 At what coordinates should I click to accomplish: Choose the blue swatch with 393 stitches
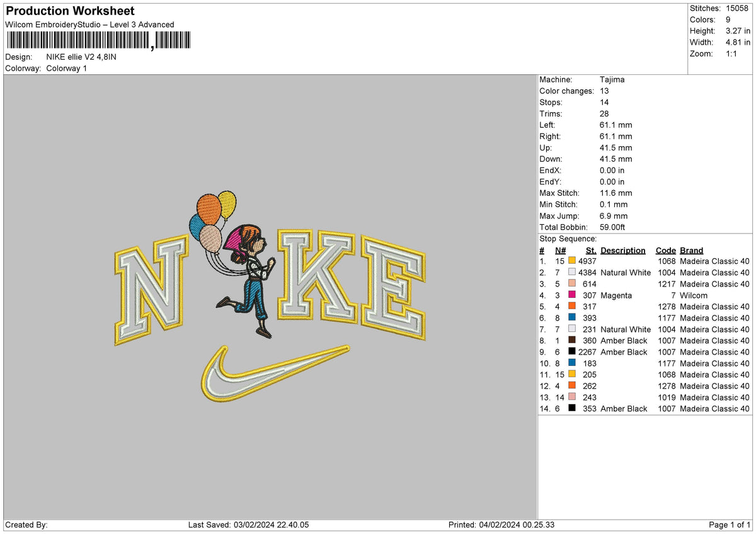tap(571, 318)
